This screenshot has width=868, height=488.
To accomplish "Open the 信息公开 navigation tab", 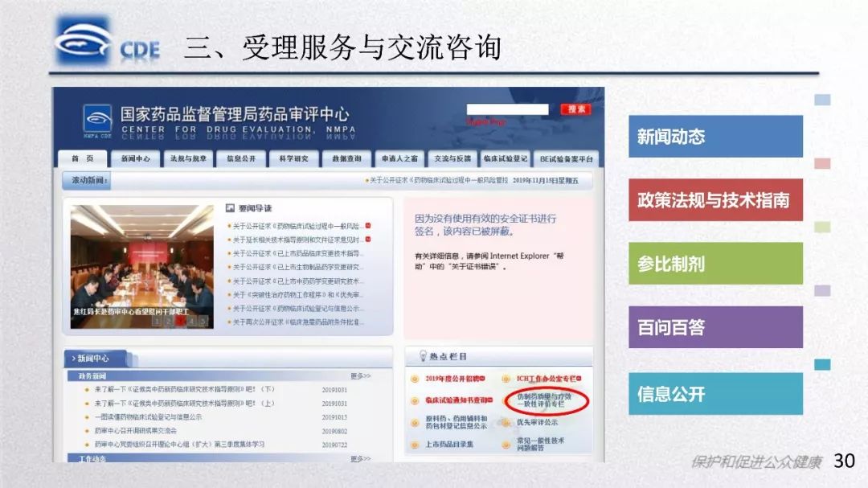I will click(x=241, y=158).
